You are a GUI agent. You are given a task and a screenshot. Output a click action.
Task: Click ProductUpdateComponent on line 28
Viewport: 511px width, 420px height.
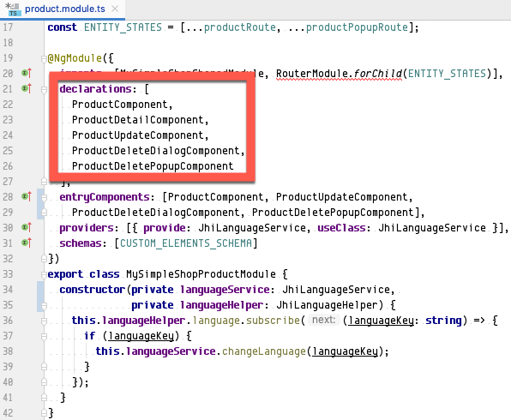(x=342, y=197)
